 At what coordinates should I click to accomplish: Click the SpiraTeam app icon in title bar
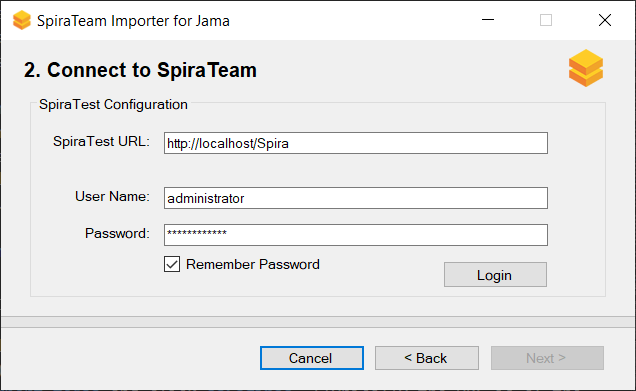pyautogui.click(x=21, y=20)
